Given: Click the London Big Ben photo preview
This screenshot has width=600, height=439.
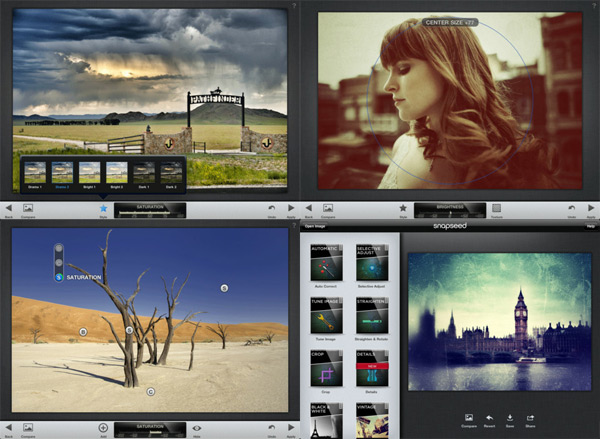Looking at the screenshot, I should point(500,321).
